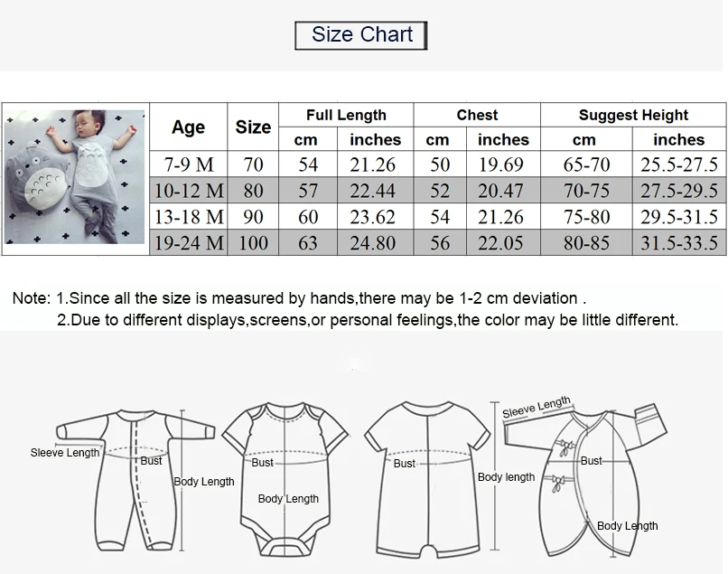Select the Size column header
This screenshot has width=728, height=574.
pos(253,127)
